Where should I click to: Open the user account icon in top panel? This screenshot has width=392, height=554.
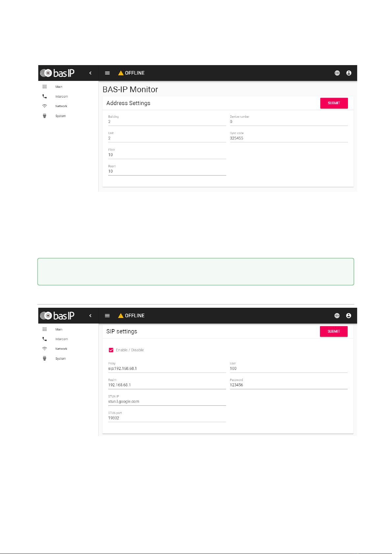[x=349, y=73]
